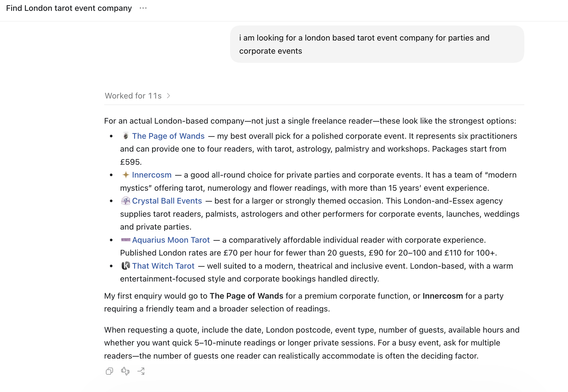Image resolution: width=568 pixels, height=392 pixels.
Task: Open the conversation options ellipsis menu
Action: tap(143, 8)
